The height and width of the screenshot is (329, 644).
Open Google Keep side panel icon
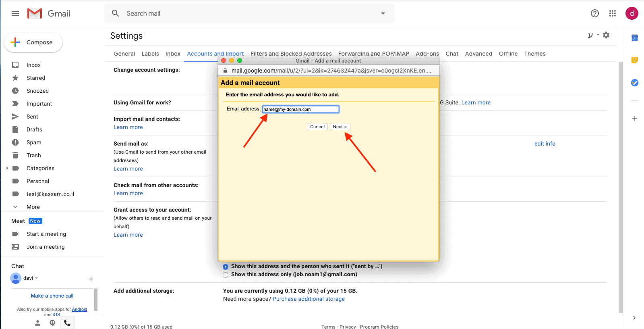635,60
